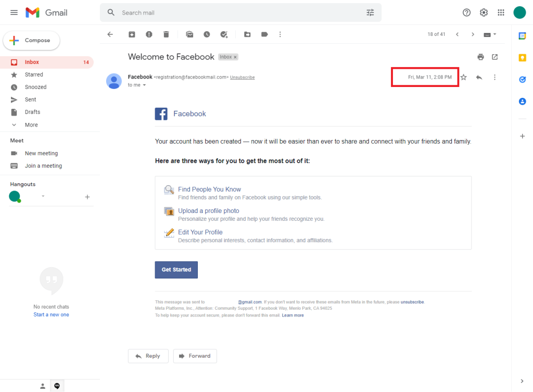Viewport: 533px width, 392px height.
Task: Get add-ons plus icon
Action: coord(523,136)
